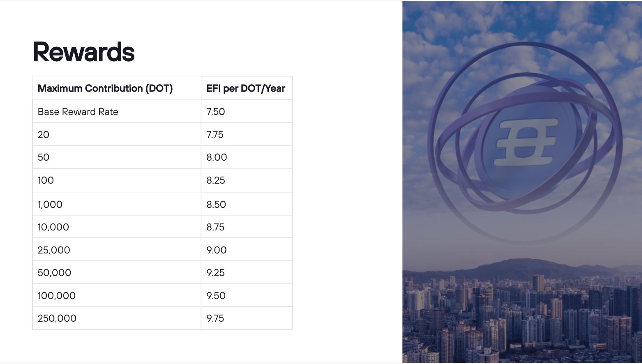The height and width of the screenshot is (364, 642).
Task: Select the 20 DOT contribution cell
Action: (117, 134)
